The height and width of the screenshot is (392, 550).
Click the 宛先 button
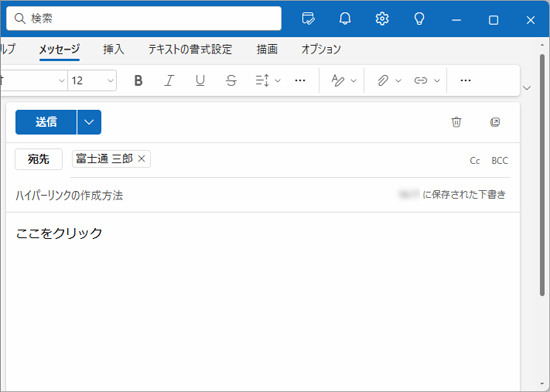[39, 159]
